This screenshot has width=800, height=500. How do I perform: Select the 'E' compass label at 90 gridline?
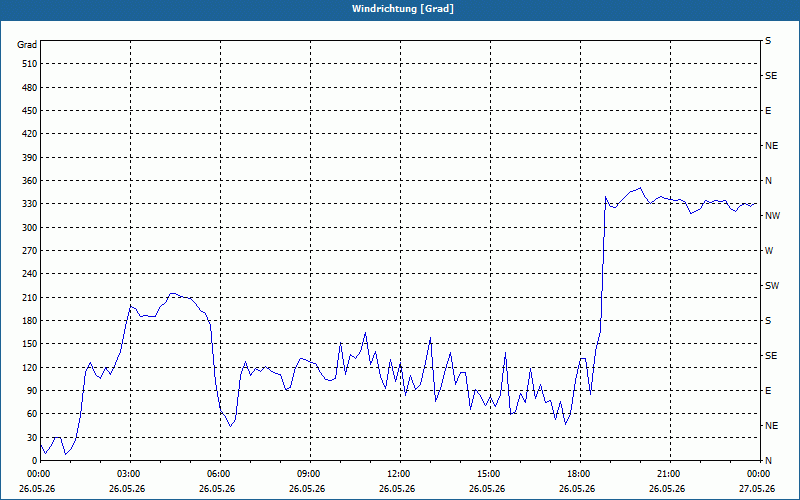tap(768, 391)
